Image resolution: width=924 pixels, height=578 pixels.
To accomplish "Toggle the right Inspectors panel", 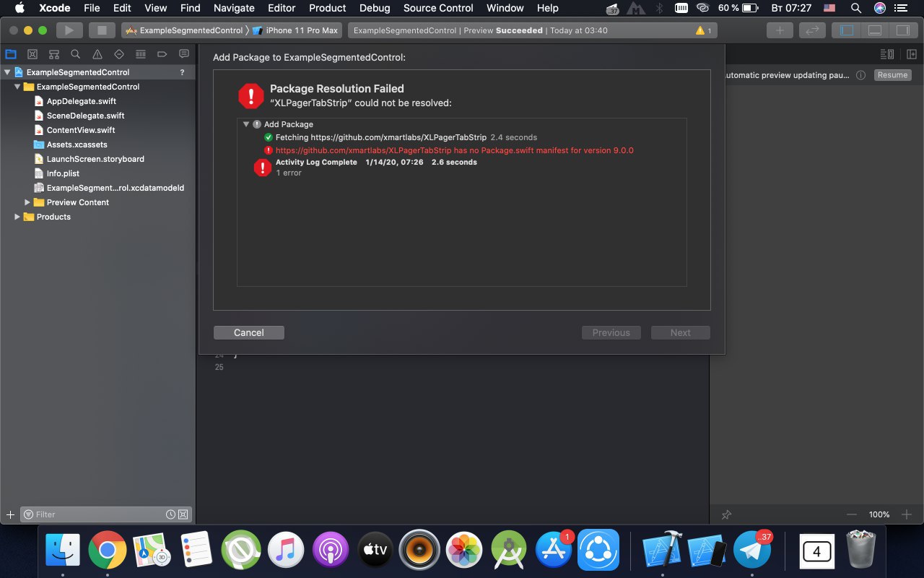I will [902, 30].
